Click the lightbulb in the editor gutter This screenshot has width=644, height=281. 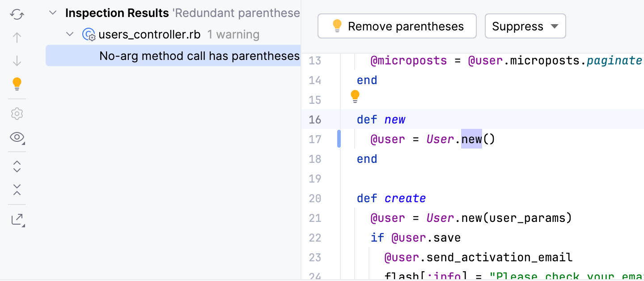[x=355, y=96]
